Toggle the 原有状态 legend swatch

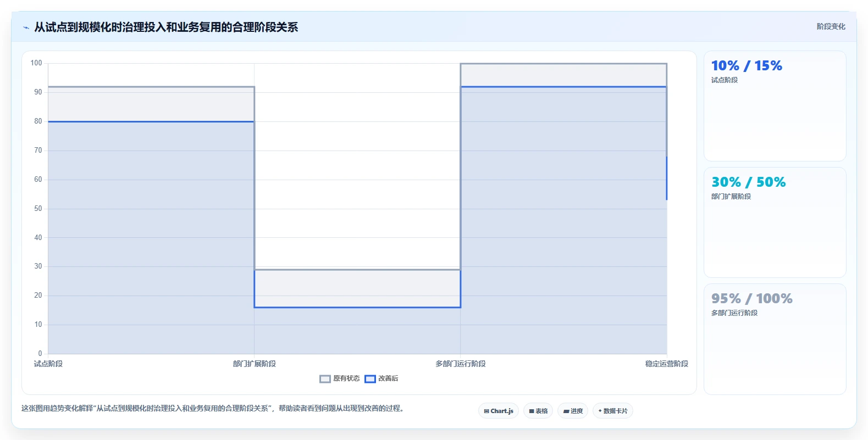(x=325, y=379)
